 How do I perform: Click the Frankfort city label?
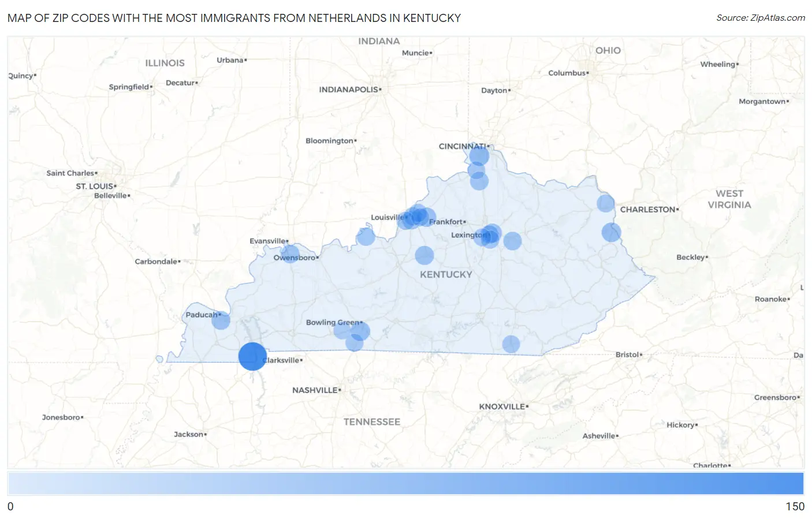pyautogui.click(x=447, y=222)
